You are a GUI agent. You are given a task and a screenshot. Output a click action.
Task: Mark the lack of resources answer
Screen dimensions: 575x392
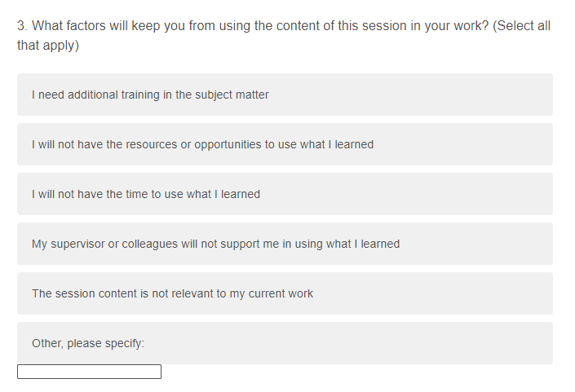pyautogui.click(x=285, y=144)
